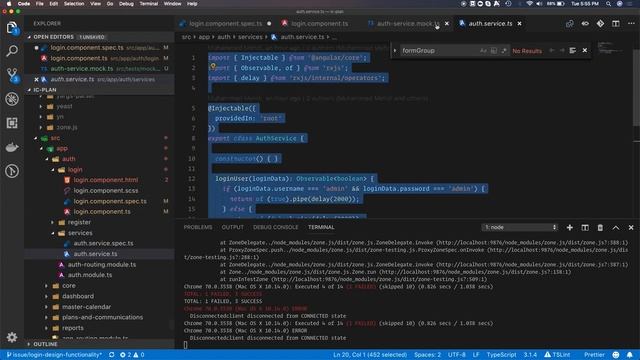Open the Manage gear menu
Viewport: 640px width, 360px height.
(x=12, y=337)
